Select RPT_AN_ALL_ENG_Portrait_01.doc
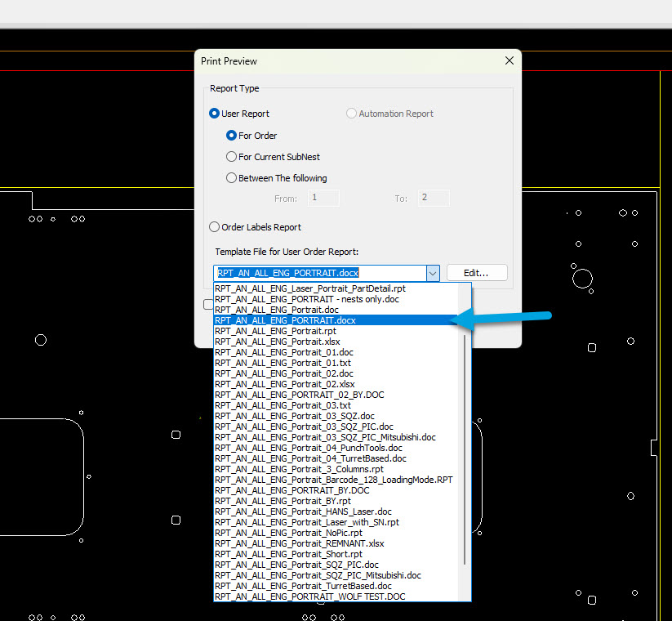 point(336,352)
